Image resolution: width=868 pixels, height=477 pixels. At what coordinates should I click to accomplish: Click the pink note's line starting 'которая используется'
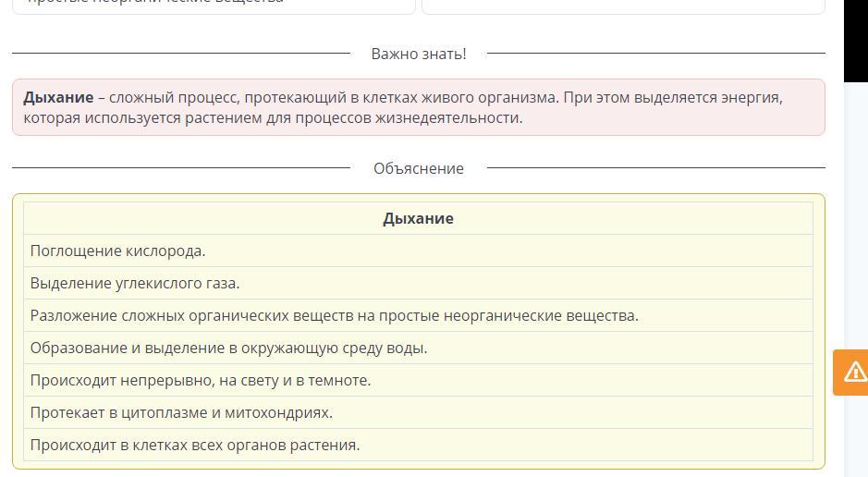pos(273,118)
